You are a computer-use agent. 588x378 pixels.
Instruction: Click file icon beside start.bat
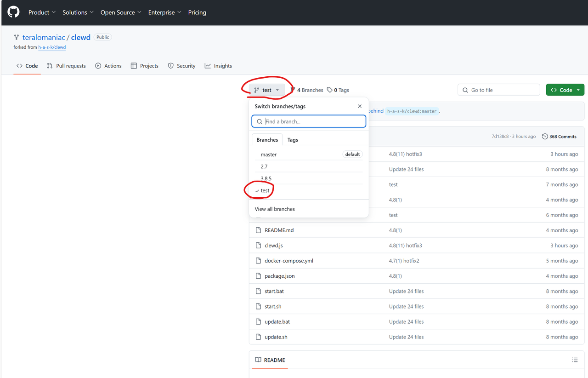[x=258, y=291]
